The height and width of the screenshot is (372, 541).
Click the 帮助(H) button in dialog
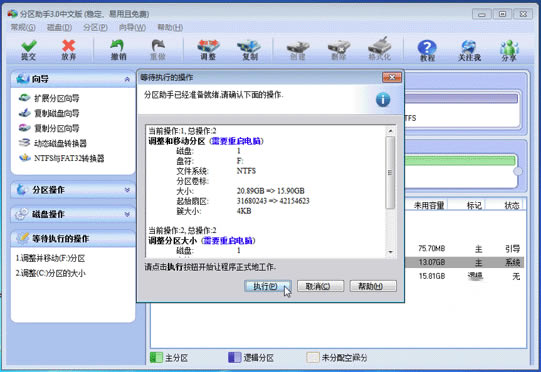tap(373, 286)
